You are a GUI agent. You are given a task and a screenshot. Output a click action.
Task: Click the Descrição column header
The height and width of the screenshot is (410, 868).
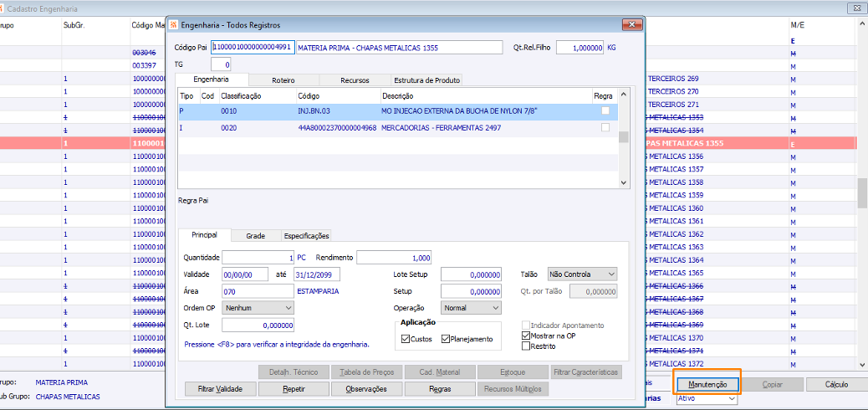tap(486, 96)
